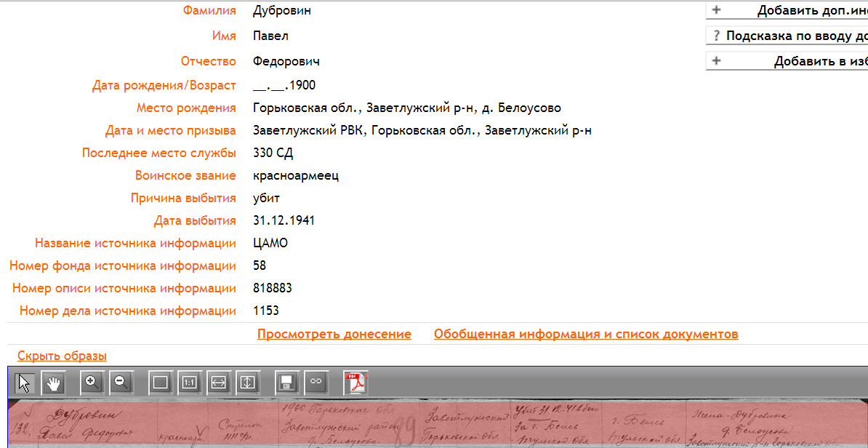
Task: Set image to 1:1 actual size
Action: (190, 382)
